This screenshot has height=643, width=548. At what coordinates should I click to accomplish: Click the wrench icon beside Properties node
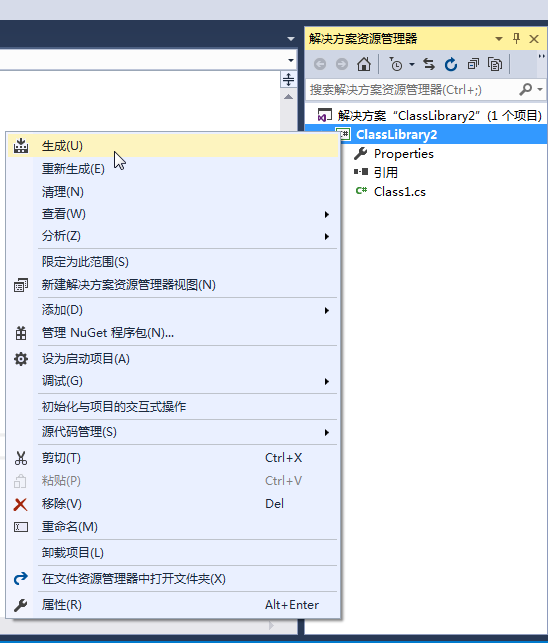tap(361, 154)
